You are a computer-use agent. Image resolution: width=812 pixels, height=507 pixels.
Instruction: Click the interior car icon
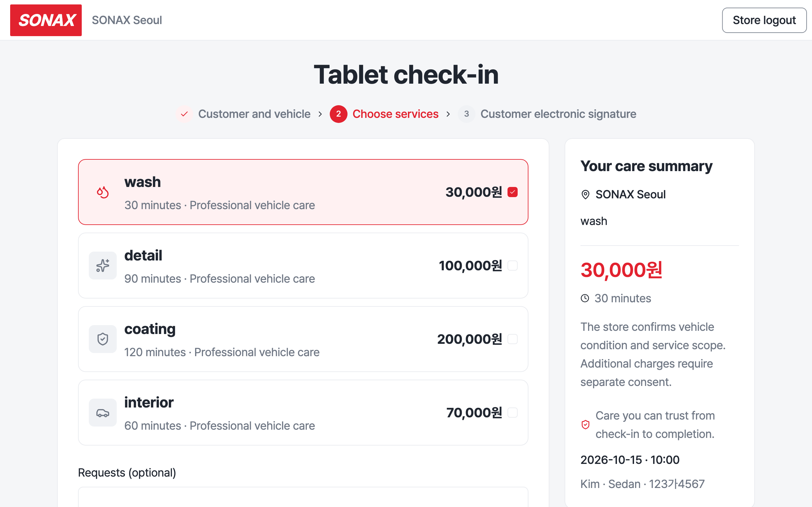tap(103, 413)
